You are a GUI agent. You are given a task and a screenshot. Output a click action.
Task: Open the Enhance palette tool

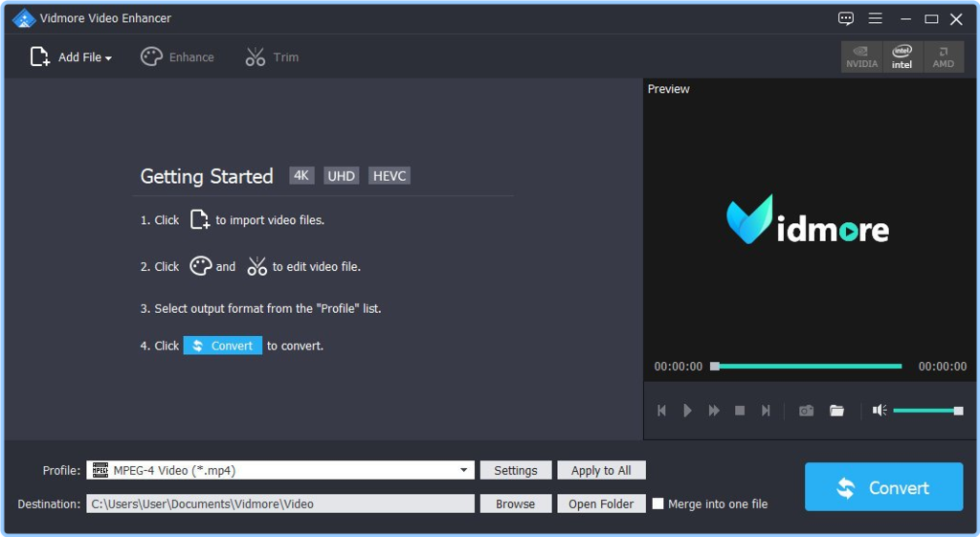177,56
